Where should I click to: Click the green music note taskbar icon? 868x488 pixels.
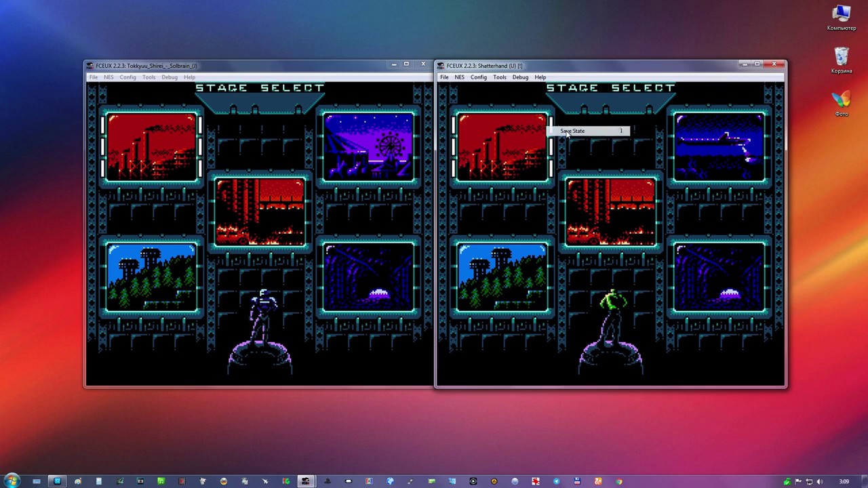pos(161,481)
